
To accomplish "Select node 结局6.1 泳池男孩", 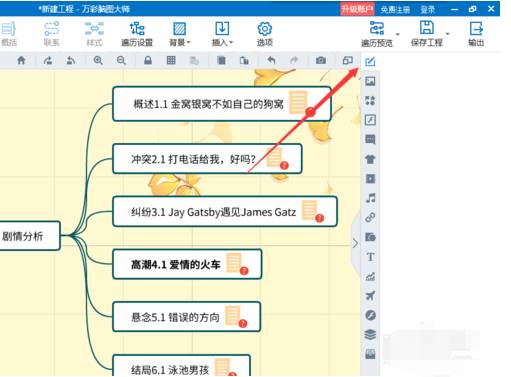I will point(182,366).
